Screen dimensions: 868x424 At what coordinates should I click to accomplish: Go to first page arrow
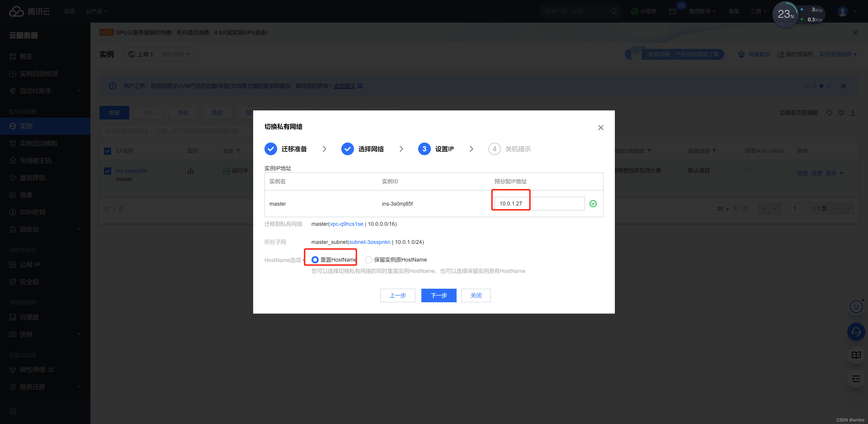point(763,209)
